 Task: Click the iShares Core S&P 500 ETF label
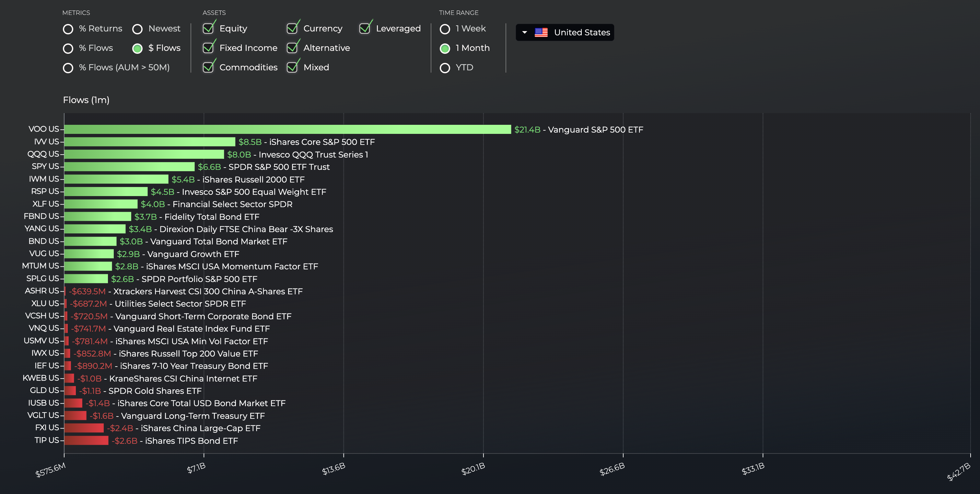[322, 142]
